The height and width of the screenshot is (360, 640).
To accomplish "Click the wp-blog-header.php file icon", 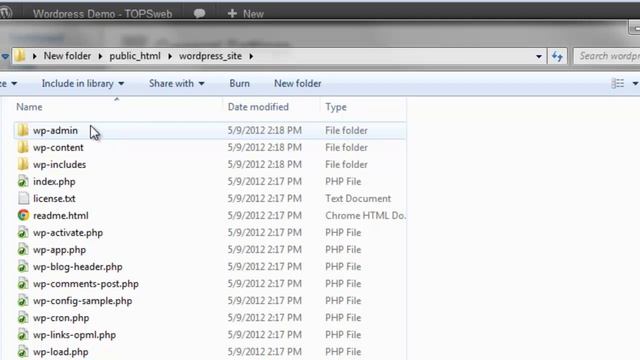I will pyautogui.click(x=23, y=267).
